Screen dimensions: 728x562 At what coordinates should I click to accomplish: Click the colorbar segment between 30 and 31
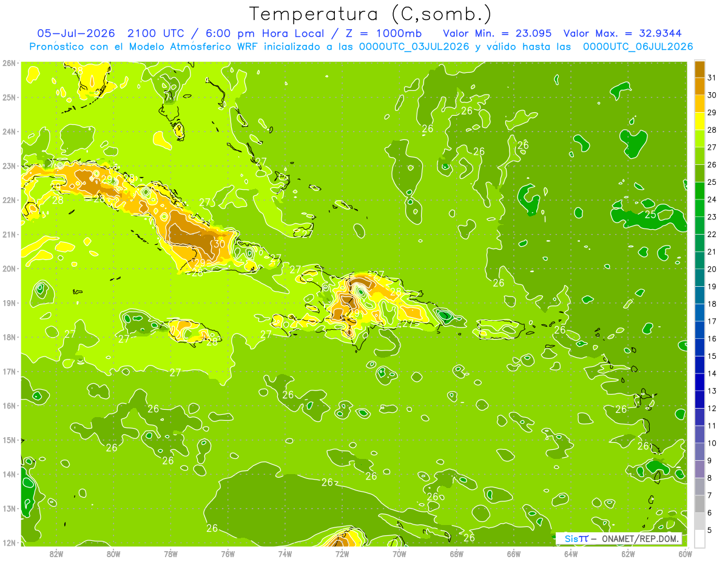click(699, 86)
